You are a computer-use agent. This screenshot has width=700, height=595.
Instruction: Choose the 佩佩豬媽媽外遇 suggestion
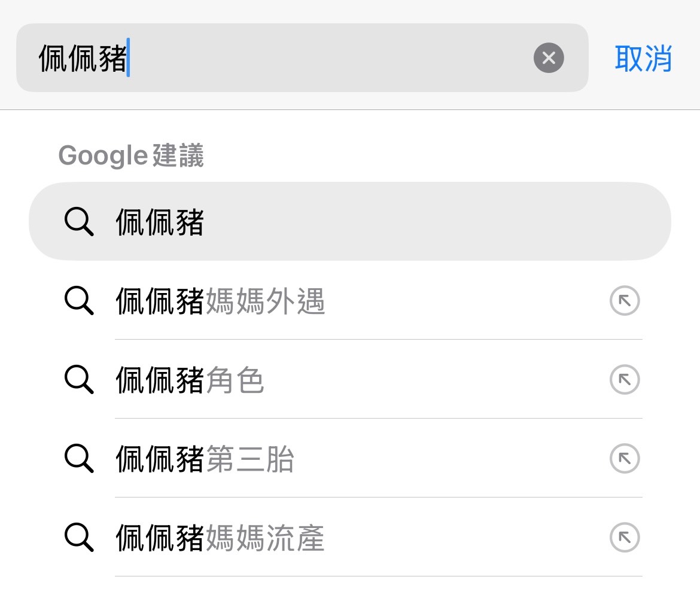pyautogui.click(x=350, y=300)
